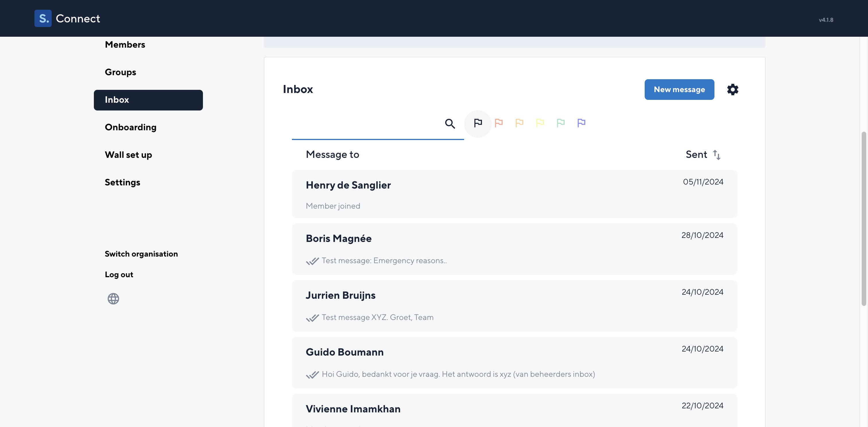The image size is (868, 427).
Task: Filter by the amber flag
Action: (x=519, y=123)
